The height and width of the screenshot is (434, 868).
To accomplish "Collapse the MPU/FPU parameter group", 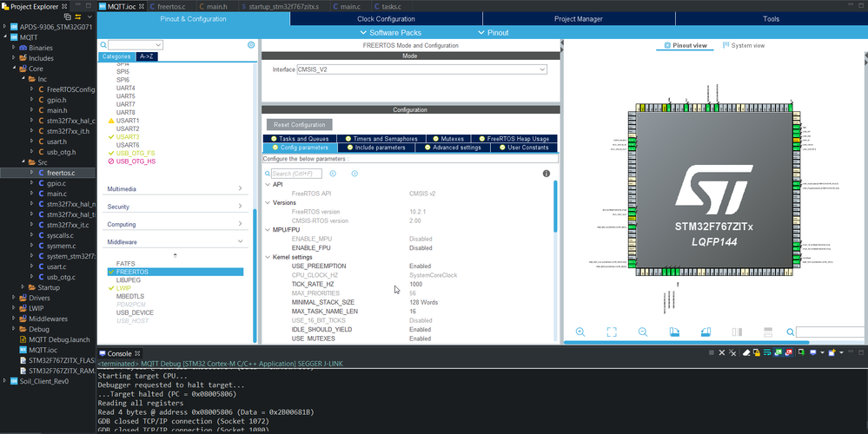I will point(268,229).
